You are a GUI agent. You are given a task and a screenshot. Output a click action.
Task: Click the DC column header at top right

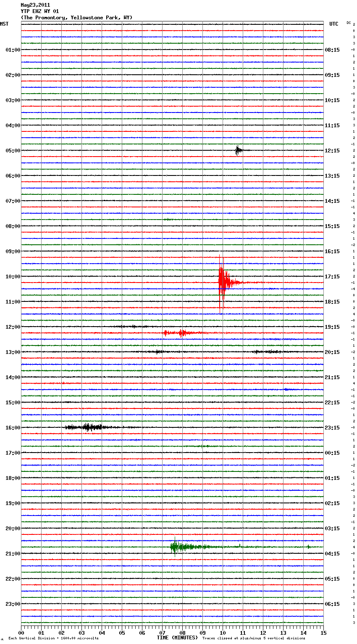[x=349, y=23]
